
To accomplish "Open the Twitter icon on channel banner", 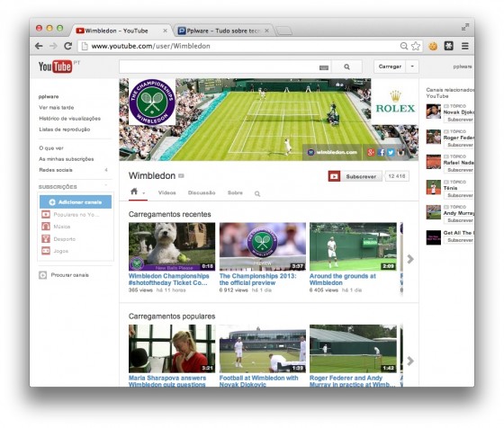I will [391, 152].
